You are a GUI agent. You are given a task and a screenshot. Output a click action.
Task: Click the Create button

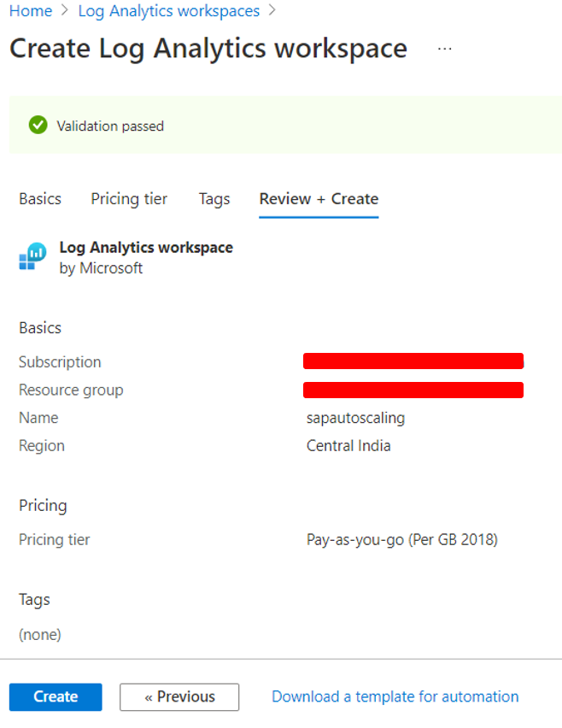pos(56,696)
